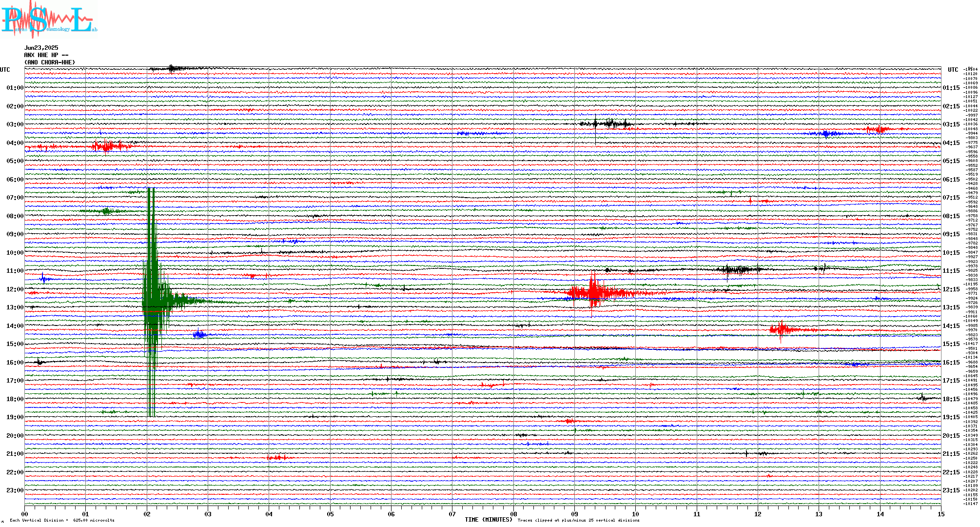Viewport: 980px width, 527px height.
Task: Click the 13:00 hour label
Action: (15, 307)
